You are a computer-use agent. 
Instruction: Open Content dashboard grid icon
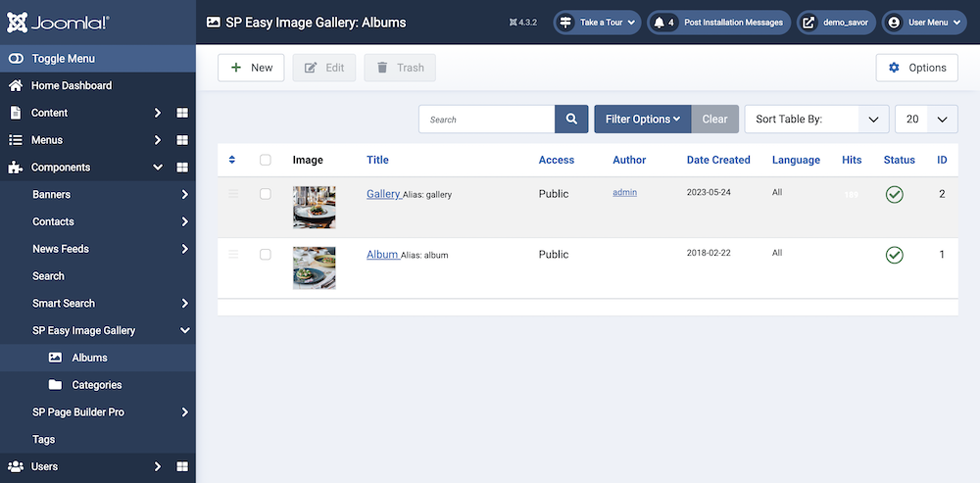182,113
